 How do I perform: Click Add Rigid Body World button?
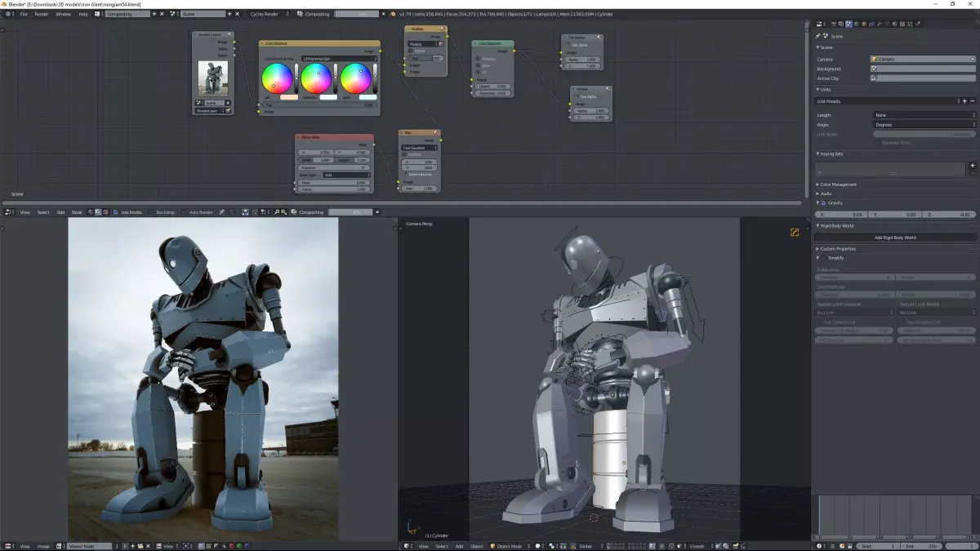896,238
